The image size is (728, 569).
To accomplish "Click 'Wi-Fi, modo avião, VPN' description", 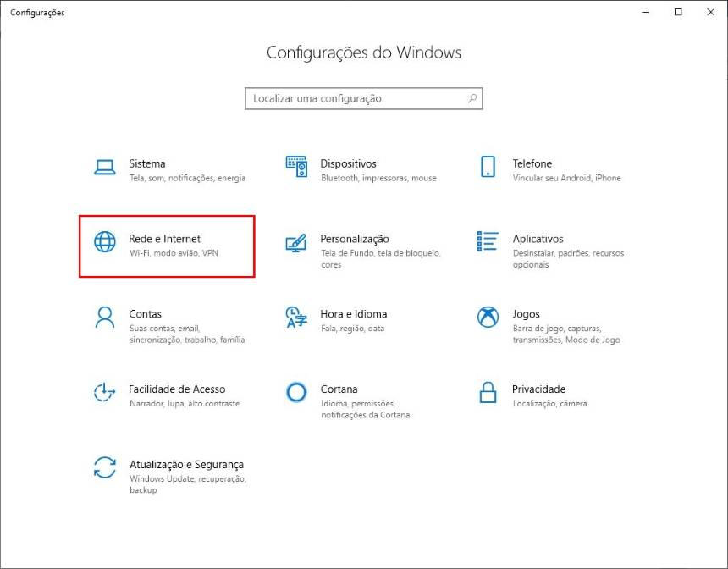I will point(174,253).
